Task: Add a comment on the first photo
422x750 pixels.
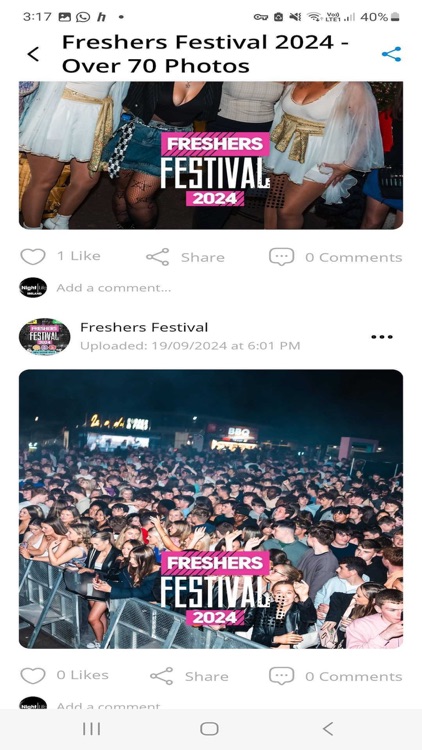Action: pos(113,288)
